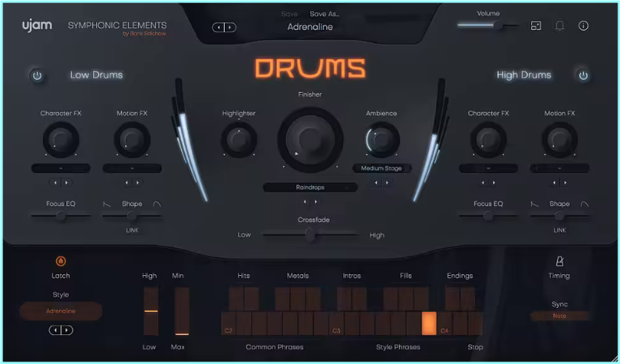Go to the next preset with the header arrow

[x=230, y=27]
